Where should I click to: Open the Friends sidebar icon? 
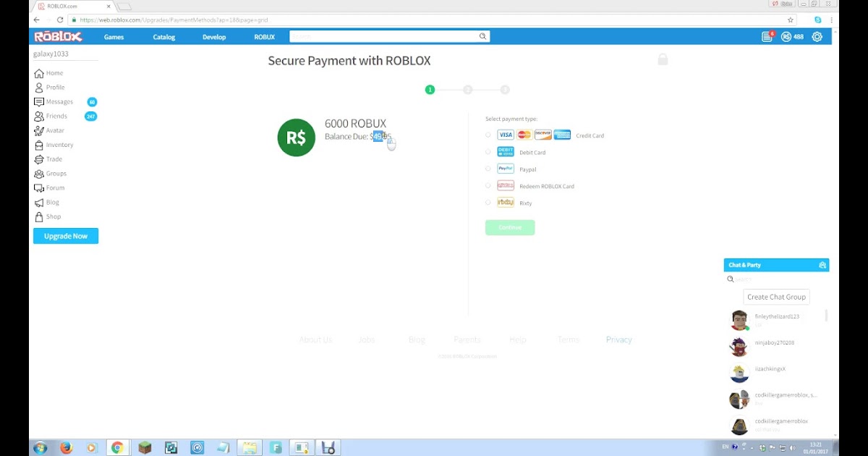39,116
